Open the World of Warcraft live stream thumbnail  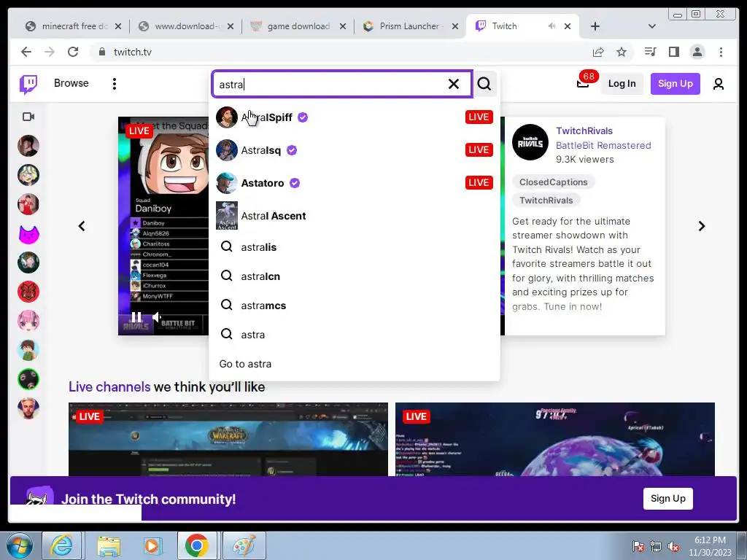pyautogui.click(x=228, y=439)
